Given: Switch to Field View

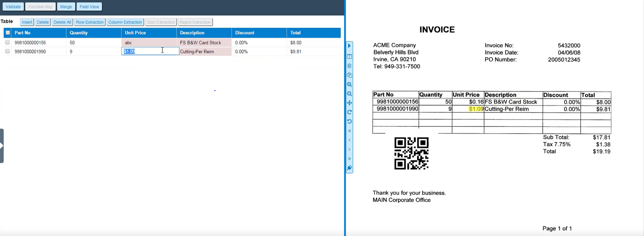Looking at the screenshot, I should coord(89,7).
